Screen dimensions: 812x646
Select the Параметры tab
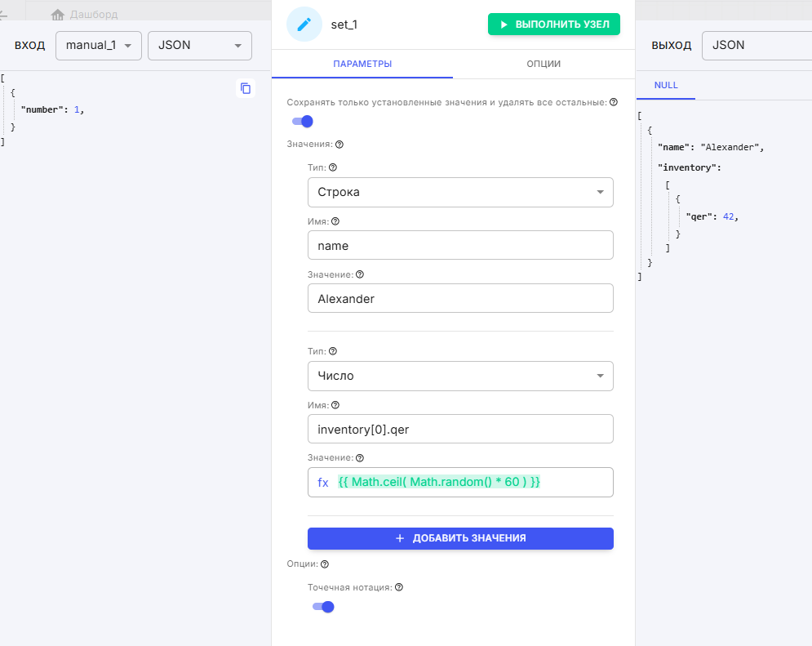click(362, 64)
